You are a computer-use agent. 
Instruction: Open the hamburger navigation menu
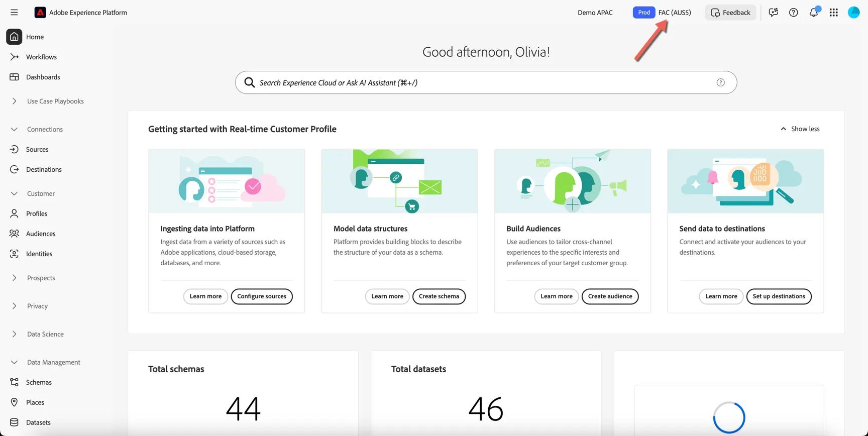click(14, 13)
